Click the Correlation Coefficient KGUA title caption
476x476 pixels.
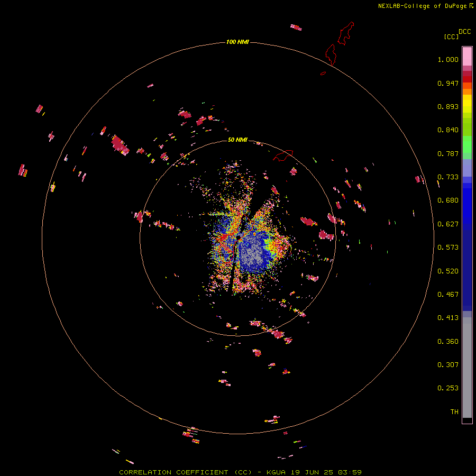click(240, 472)
